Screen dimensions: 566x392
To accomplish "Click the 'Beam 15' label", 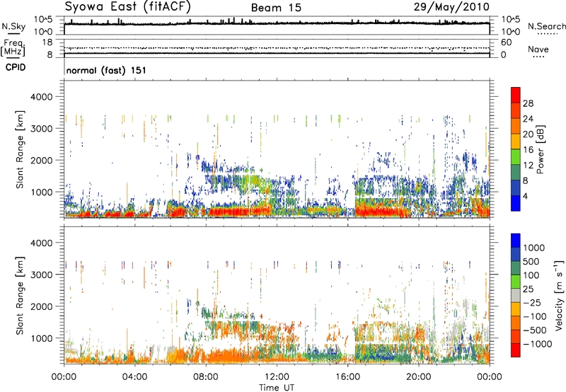I will tap(276, 8).
